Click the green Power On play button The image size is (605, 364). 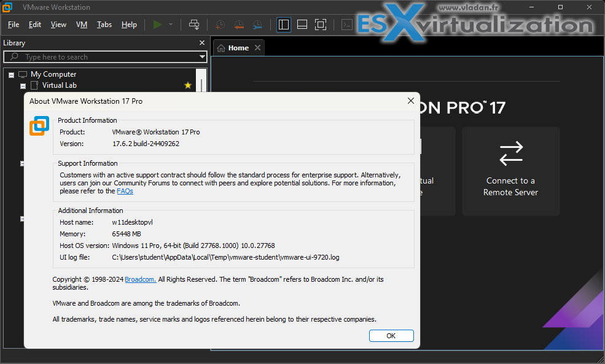[x=157, y=25]
